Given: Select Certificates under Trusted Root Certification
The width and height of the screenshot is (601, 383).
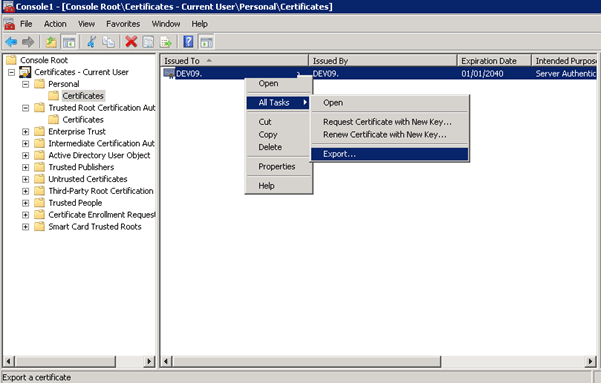Looking at the screenshot, I should [83, 120].
